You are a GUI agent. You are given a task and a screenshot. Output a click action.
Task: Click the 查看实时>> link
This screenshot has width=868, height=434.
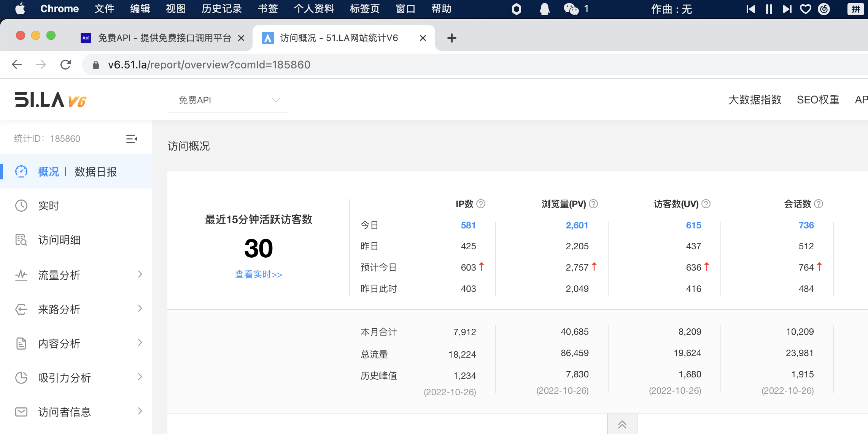coord(258,274)
